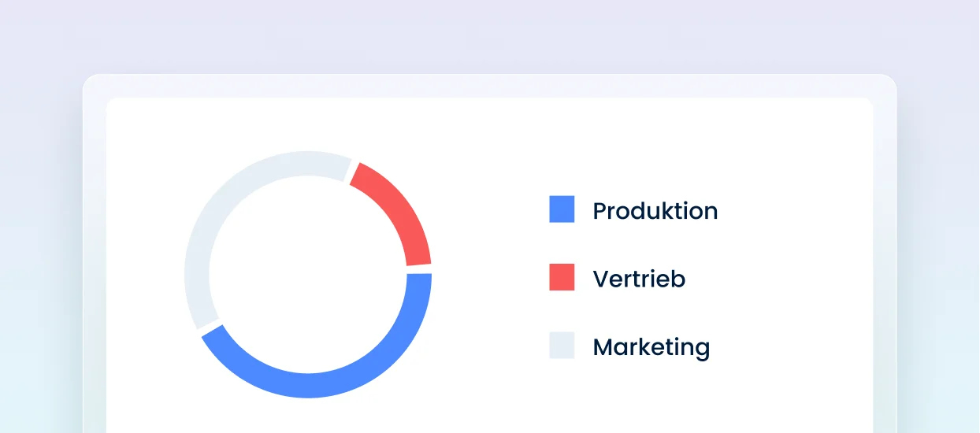Image resolution: width=980 pixels, height=433 pixels.
Task: Click white space between chart and legend
Action: (x=488, y=276)
